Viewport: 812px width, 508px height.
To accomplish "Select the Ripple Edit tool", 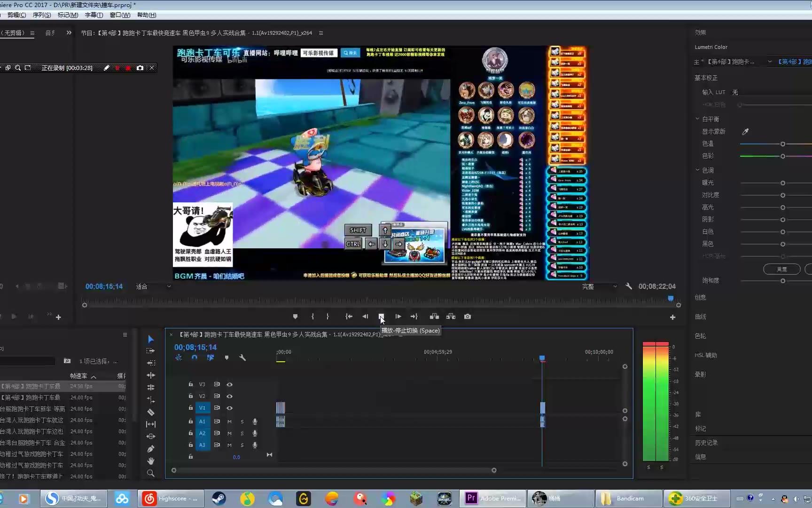I will click(x=150, y=375).
